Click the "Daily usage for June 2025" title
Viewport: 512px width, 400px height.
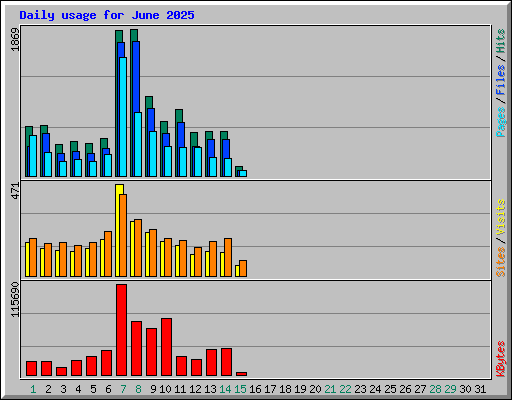coord(107,15)
